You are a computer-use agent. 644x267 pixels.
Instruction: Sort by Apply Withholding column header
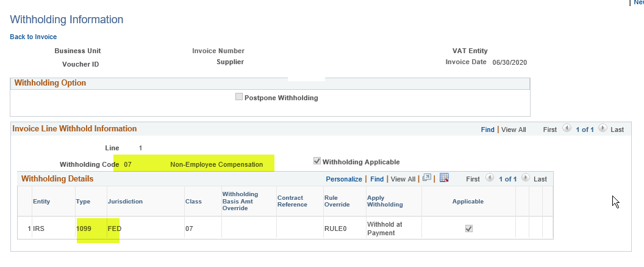[385, 201]
